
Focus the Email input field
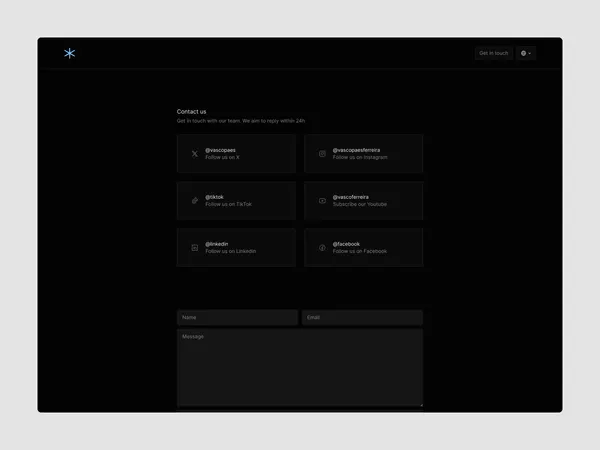pyautogui.click(x=362, y=318)
